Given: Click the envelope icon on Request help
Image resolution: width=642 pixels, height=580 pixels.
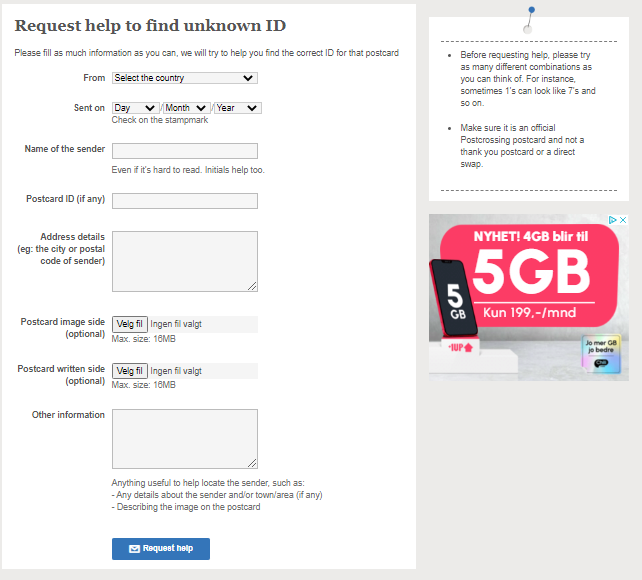Looking at the screenshot, I should coord(134,549).
